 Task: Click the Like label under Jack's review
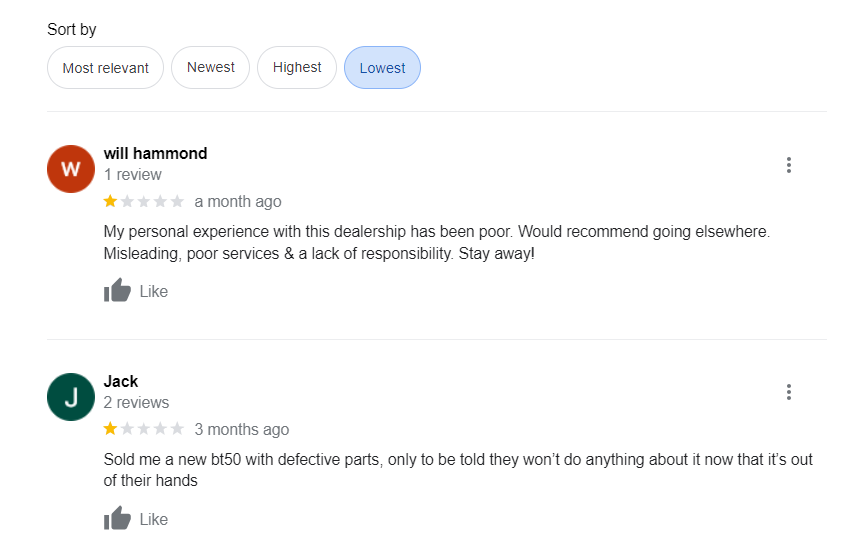154,519
